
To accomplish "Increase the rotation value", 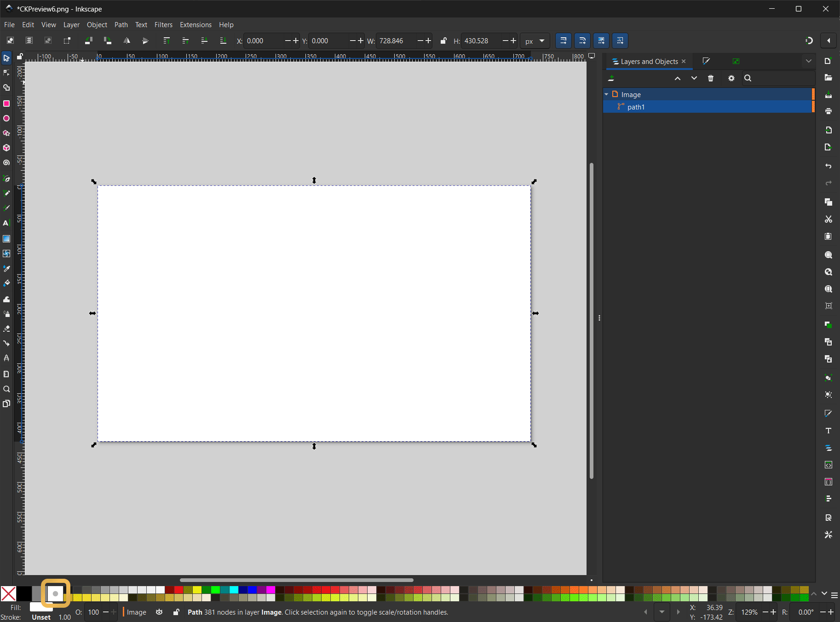I will 830,612.
